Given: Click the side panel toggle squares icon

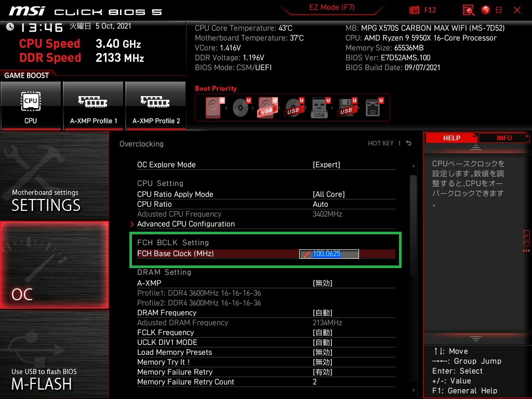Looking at the screenshot, I should point(526,241).
